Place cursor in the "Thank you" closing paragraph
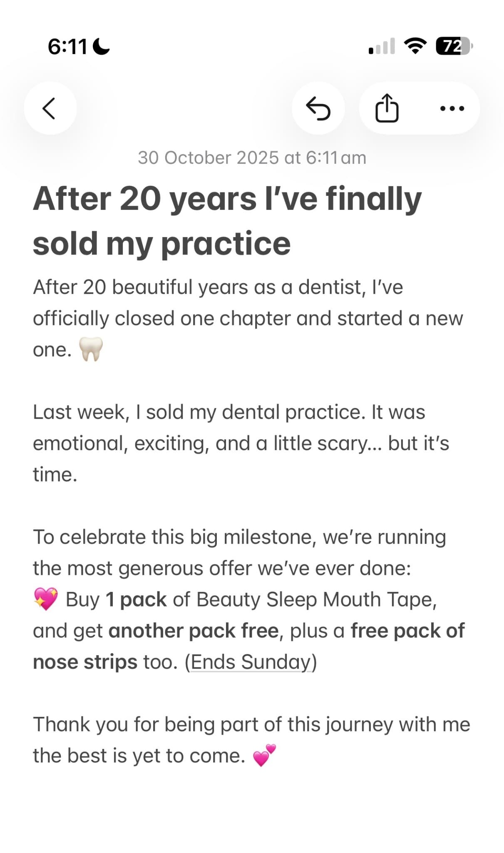The width and height of the screenshot is (504, 853). 252,740
